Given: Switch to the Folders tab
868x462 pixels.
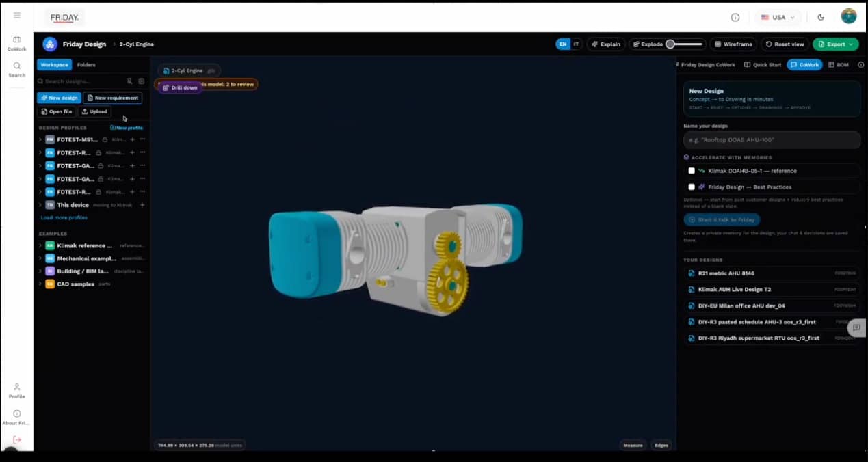Looking at the screenshot, I should point(86,65).
